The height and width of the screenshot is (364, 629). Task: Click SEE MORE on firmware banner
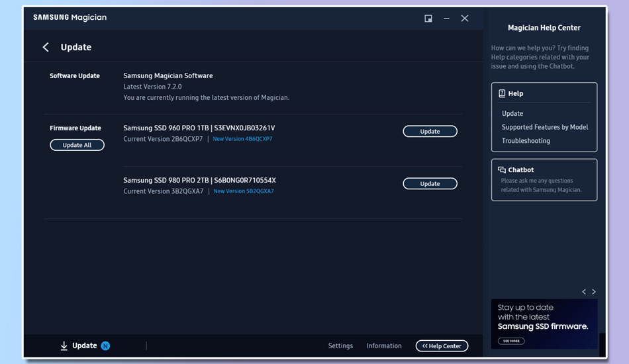coord(511,341)
